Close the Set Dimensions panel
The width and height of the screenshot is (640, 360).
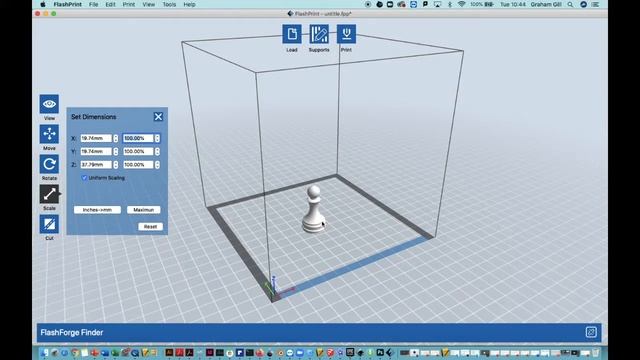158,117
